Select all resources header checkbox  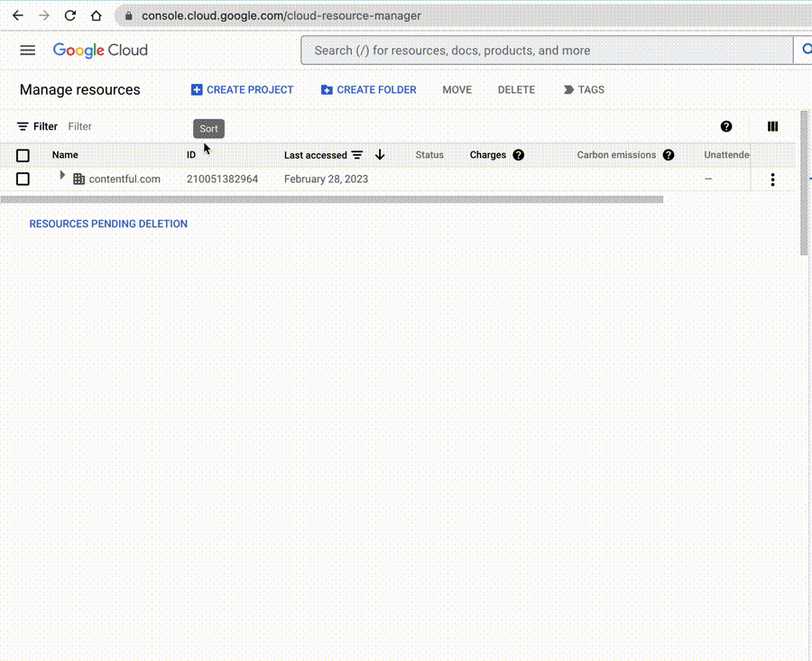[23, 155]
